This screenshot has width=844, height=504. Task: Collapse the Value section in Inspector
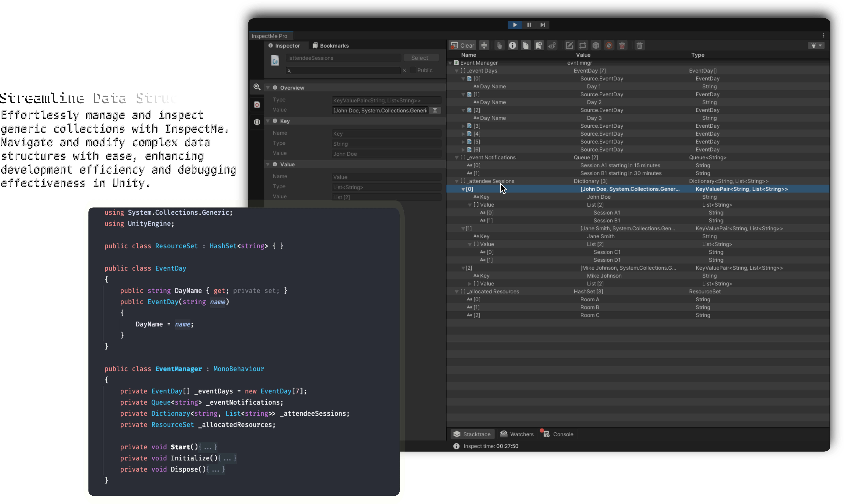pos(268,164)
